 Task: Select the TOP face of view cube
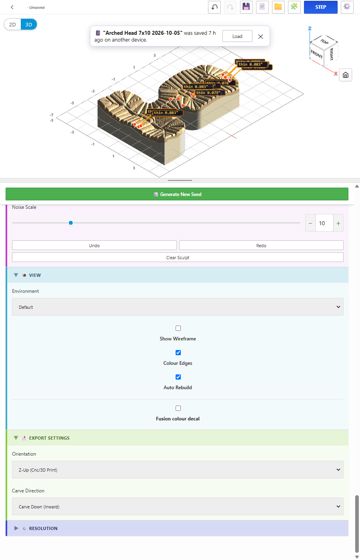coord(324,42)
